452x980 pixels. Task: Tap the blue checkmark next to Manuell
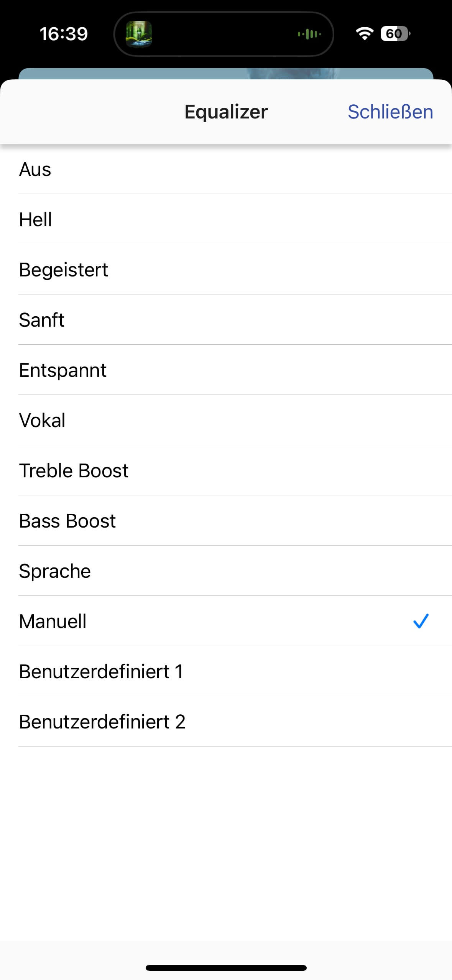pos(421,621)
